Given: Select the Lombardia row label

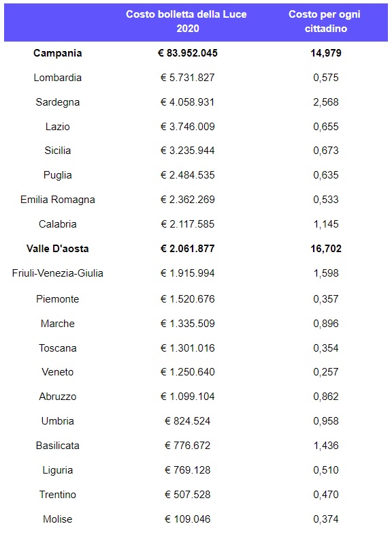Looking at the screenshot, I should [58, 78].
